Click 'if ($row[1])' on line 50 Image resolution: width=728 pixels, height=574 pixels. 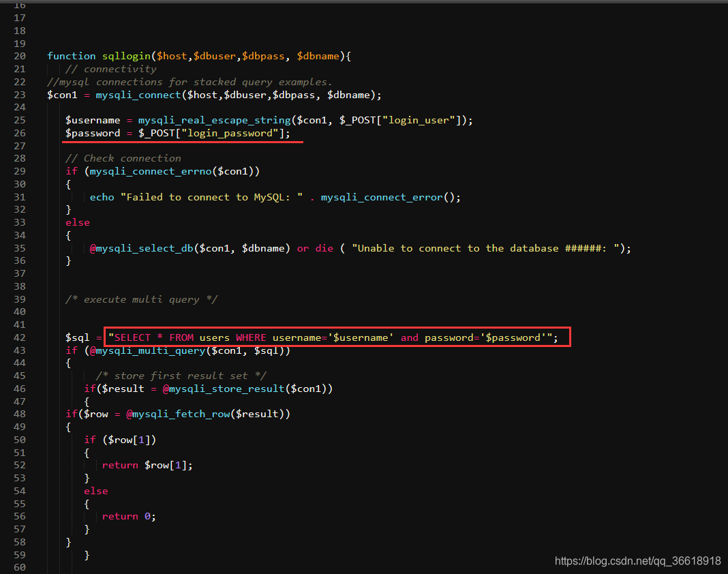pyautogui.click(x=120, y=440)
